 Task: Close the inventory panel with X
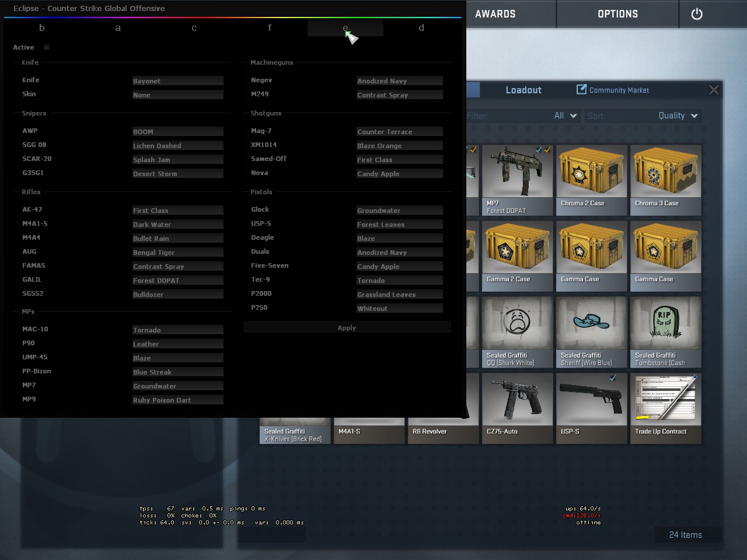click(714, 90)
